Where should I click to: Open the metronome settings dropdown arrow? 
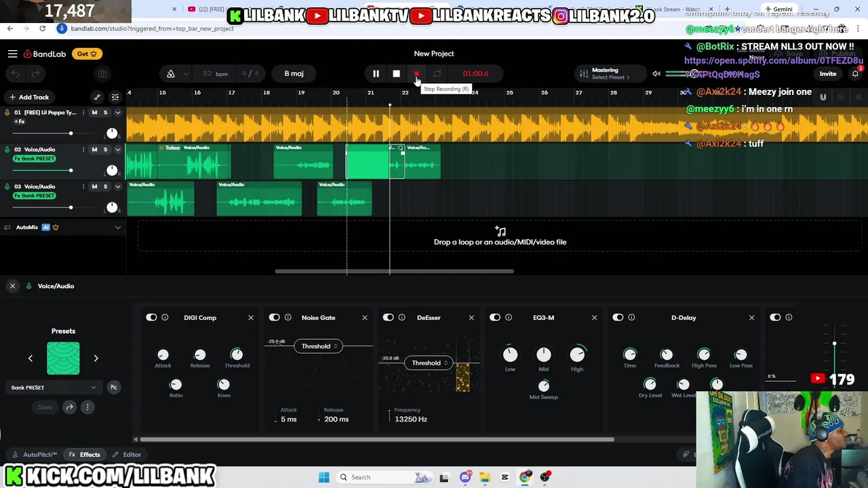coord(186,73)
